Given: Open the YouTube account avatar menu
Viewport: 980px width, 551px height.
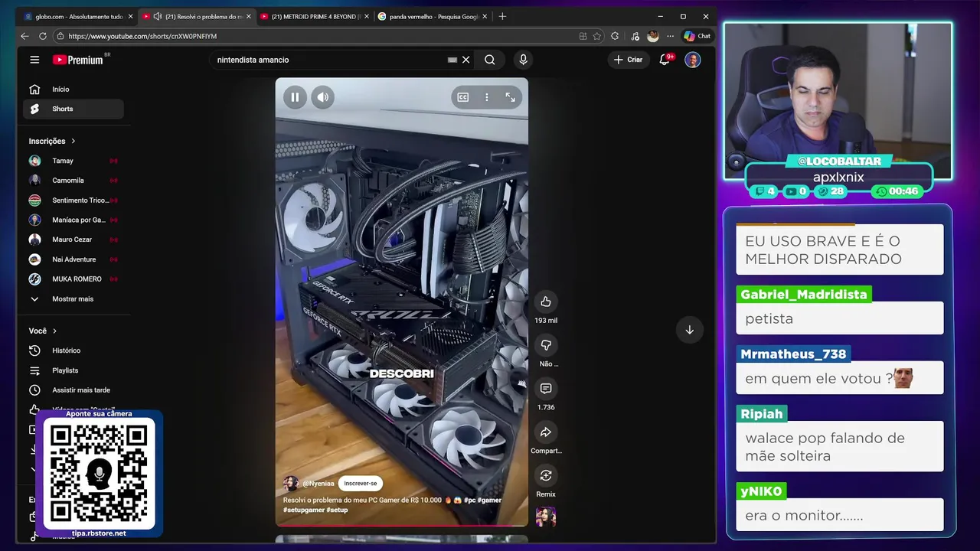Looking at the screenshot, I should point(693,60).
